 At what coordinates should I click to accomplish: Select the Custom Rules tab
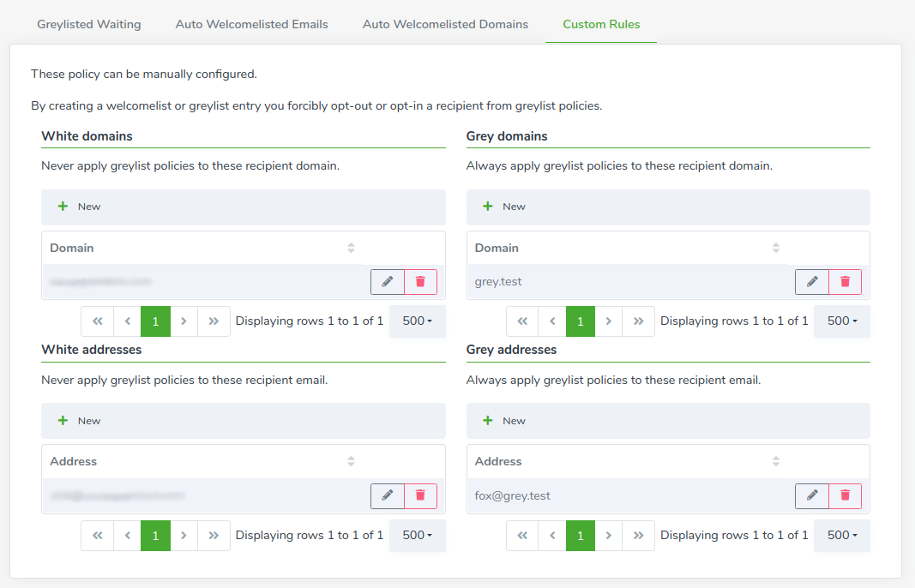coord(601,25)
